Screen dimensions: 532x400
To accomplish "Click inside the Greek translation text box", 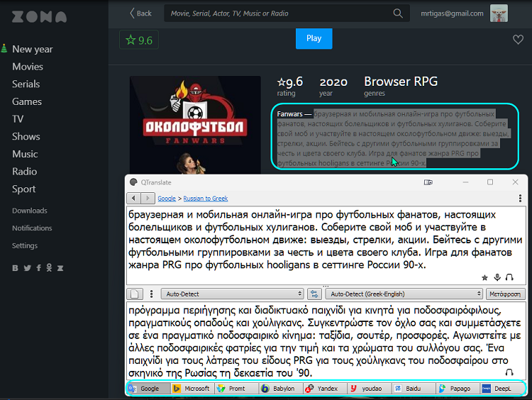I will [x=326, y=340].
